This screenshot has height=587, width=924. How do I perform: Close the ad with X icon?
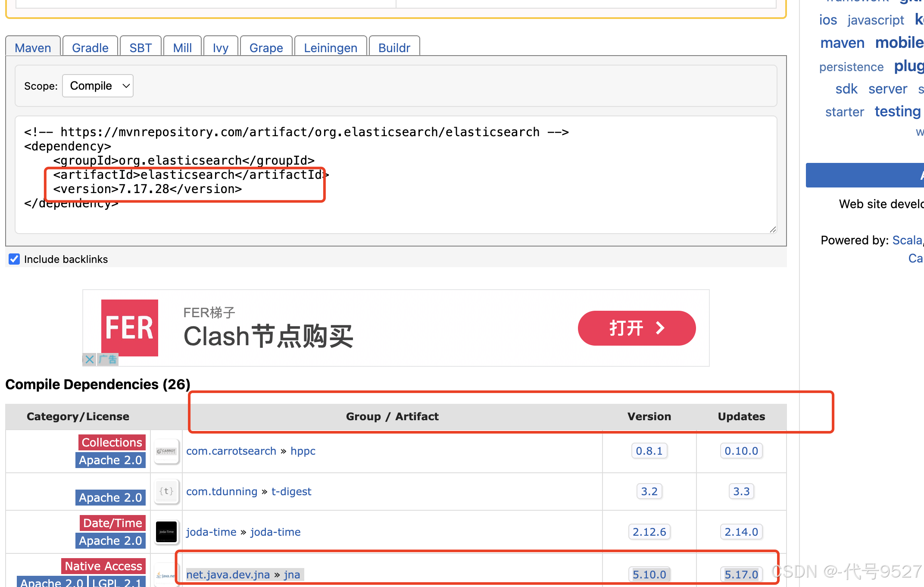pyautogui.click(x=89, y=359)
